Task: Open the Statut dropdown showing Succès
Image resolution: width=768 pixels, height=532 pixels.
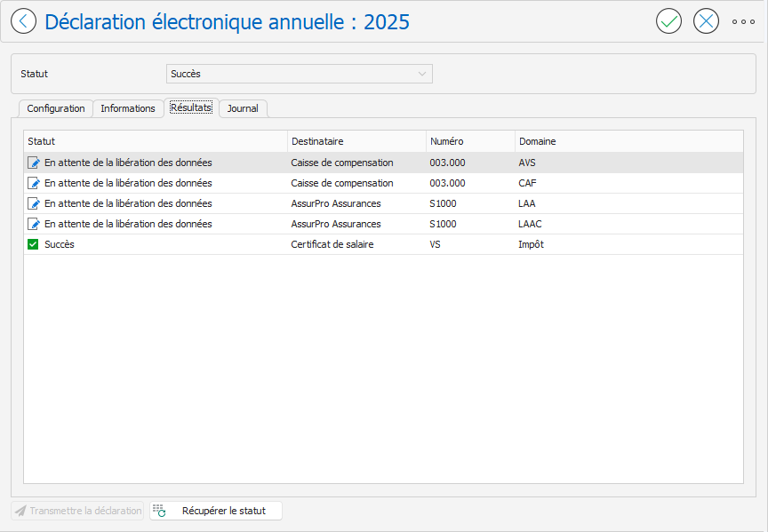Action: [x=299, y=74]
